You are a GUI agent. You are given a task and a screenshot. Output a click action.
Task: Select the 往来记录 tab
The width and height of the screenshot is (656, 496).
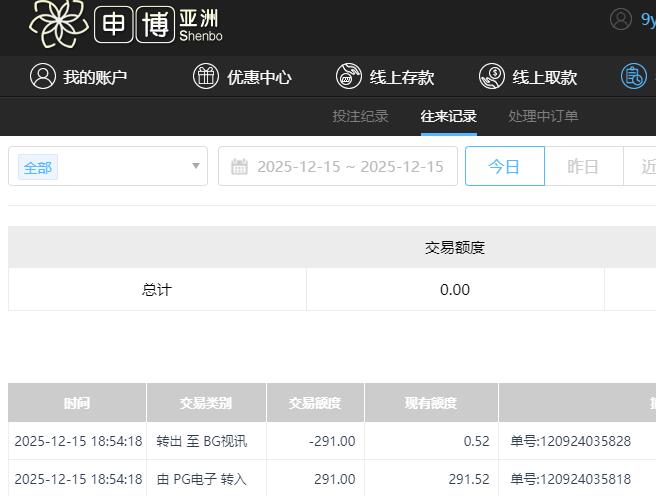point(448,116)
